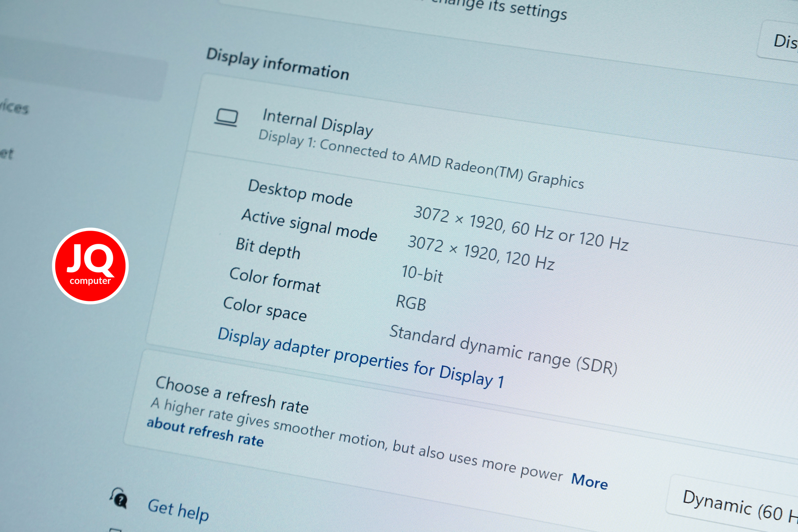798x532 pixels.
Task: Click the 'RGB' value
Action: click(411, 303)
